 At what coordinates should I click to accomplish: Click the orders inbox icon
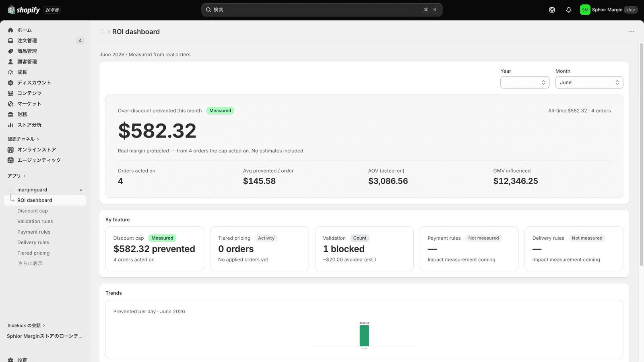tap(10, 41)
